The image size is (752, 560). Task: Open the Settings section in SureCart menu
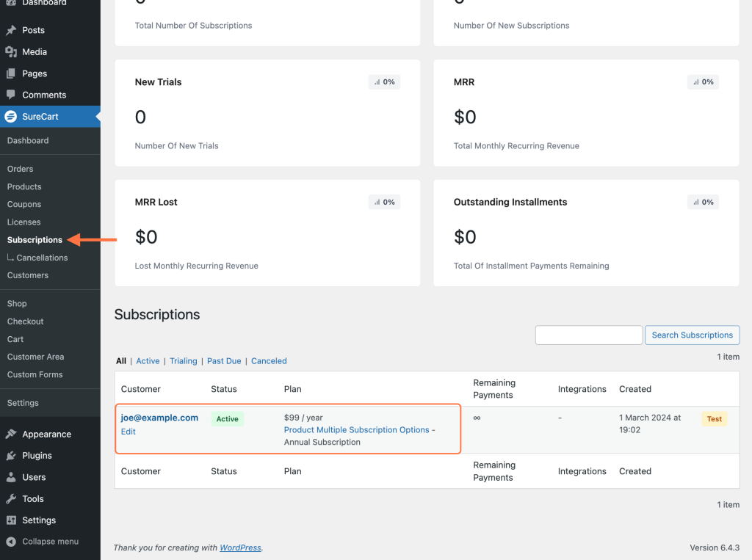tap(23, 402)
